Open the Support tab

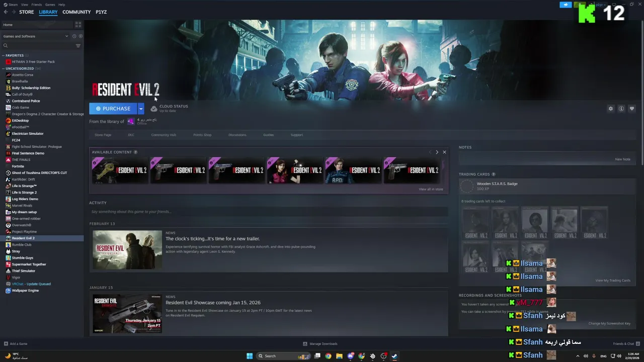pyautogui.click(x=296, y=135)
